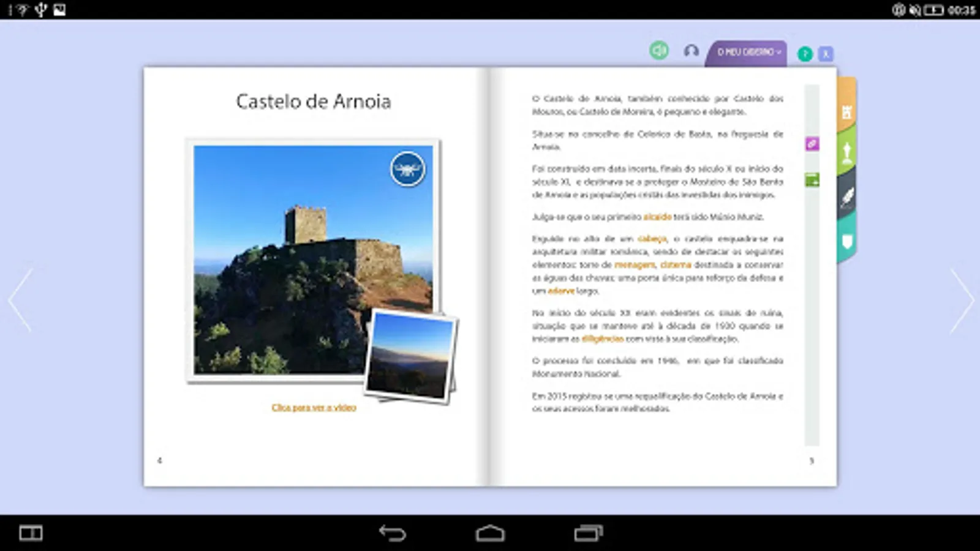Open the purple 'O Meu Caderno' dropdown tab
The height and width of the screenshot is (551, 980).
click(747, 53)
